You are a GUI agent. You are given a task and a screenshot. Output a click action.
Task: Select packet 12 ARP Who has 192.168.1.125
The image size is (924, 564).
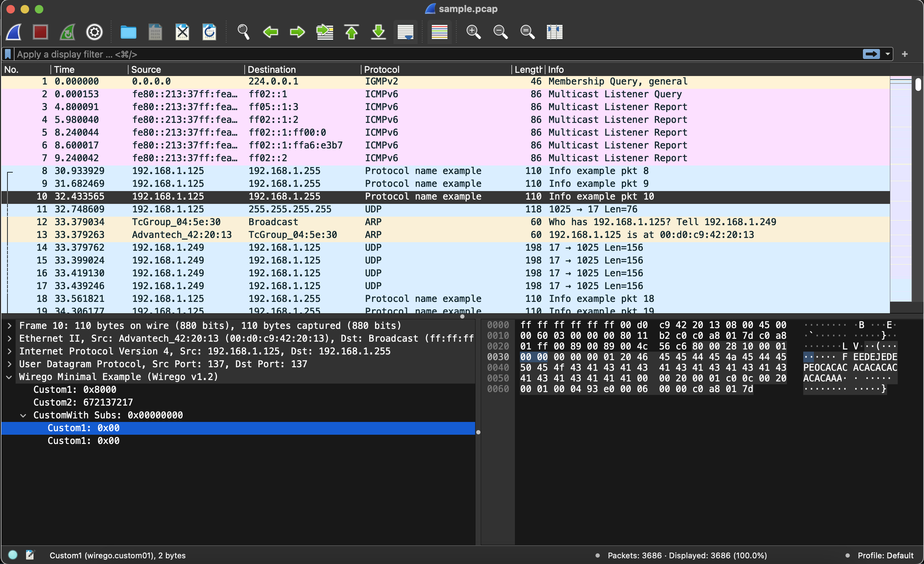pos(446,222)
